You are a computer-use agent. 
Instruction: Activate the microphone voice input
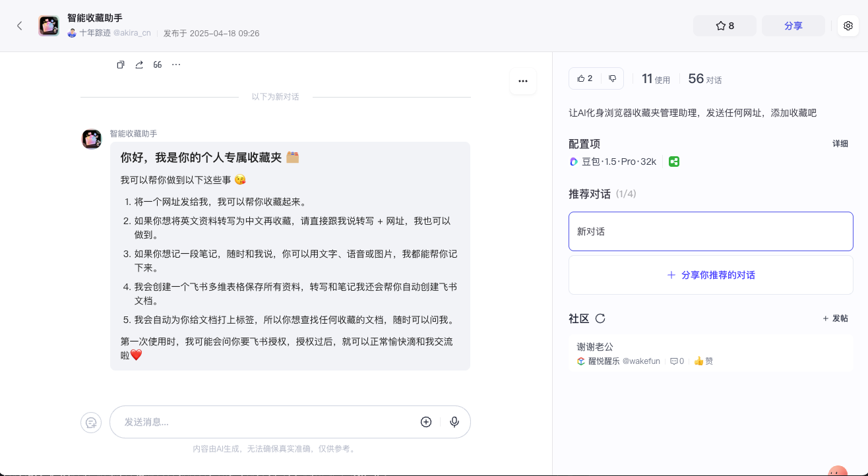[x=454, y=422]
